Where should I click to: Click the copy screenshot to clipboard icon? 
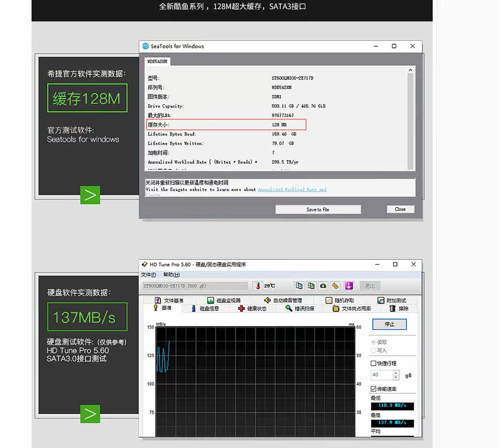point(311,286)
